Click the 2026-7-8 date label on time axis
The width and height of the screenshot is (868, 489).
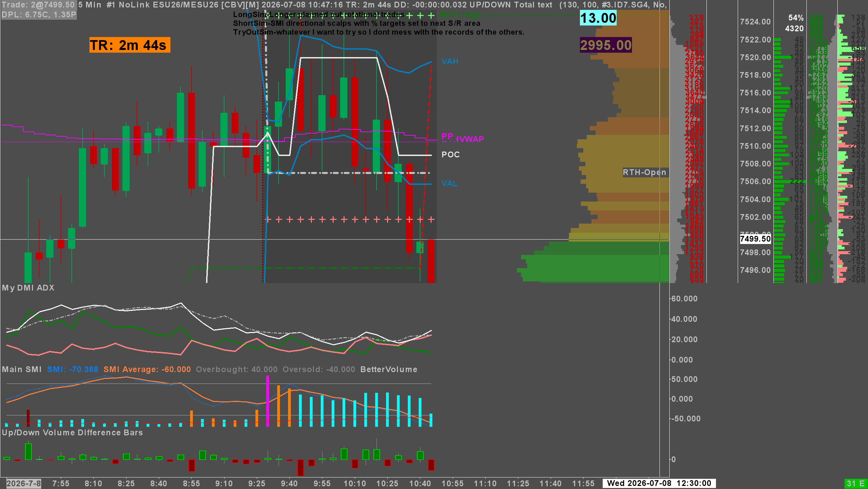click(x=24, y=483)
